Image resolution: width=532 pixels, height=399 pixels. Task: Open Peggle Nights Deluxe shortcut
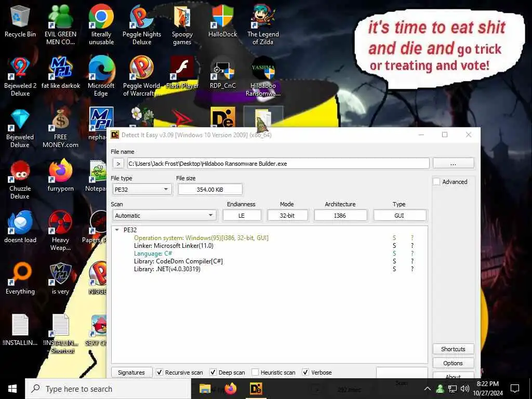(x=141, y=24)
